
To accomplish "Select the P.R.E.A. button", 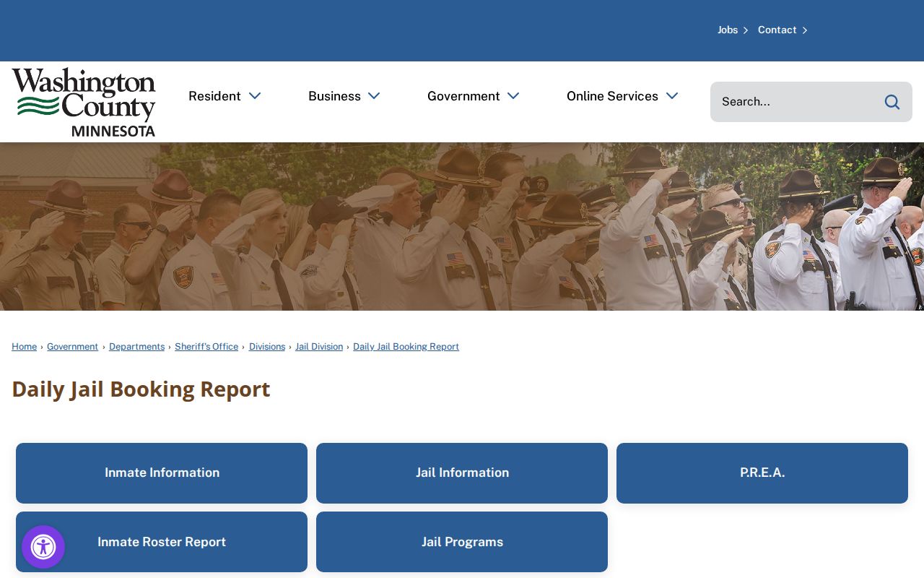I will (x=762, y=473).
